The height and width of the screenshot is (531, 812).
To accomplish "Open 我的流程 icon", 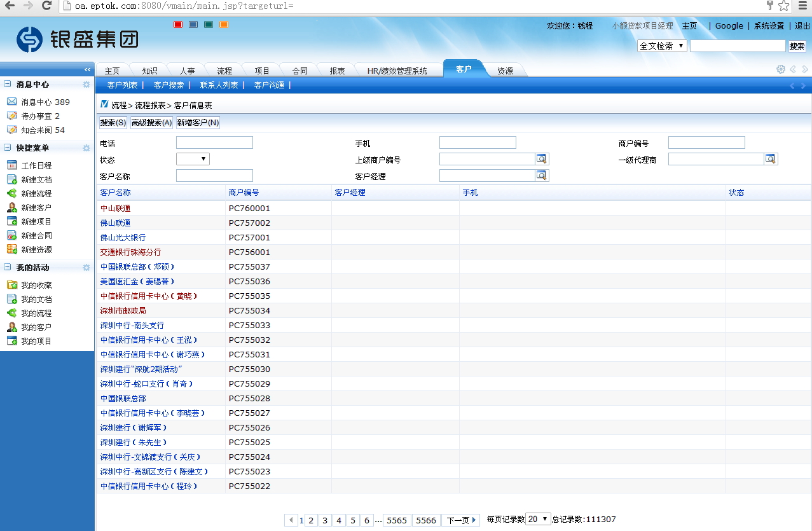I will [x=11, y=313].
